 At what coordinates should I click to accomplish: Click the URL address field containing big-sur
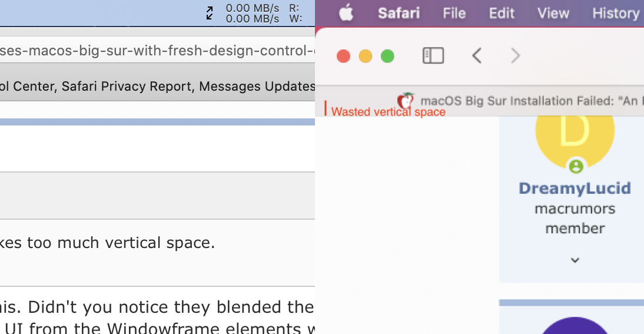[x=157, y=51]
